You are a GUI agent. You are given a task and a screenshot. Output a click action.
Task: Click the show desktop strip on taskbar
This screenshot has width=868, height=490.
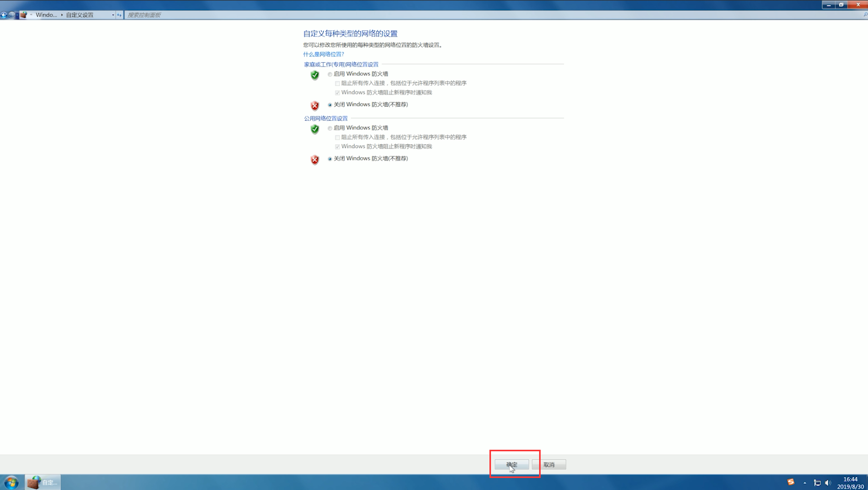(866, 482)
